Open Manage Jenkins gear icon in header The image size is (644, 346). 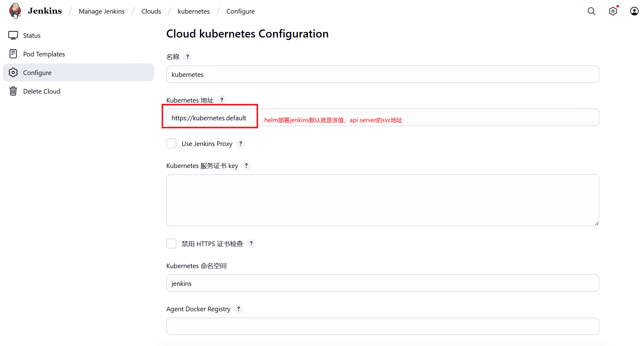[x=613, y=11]
